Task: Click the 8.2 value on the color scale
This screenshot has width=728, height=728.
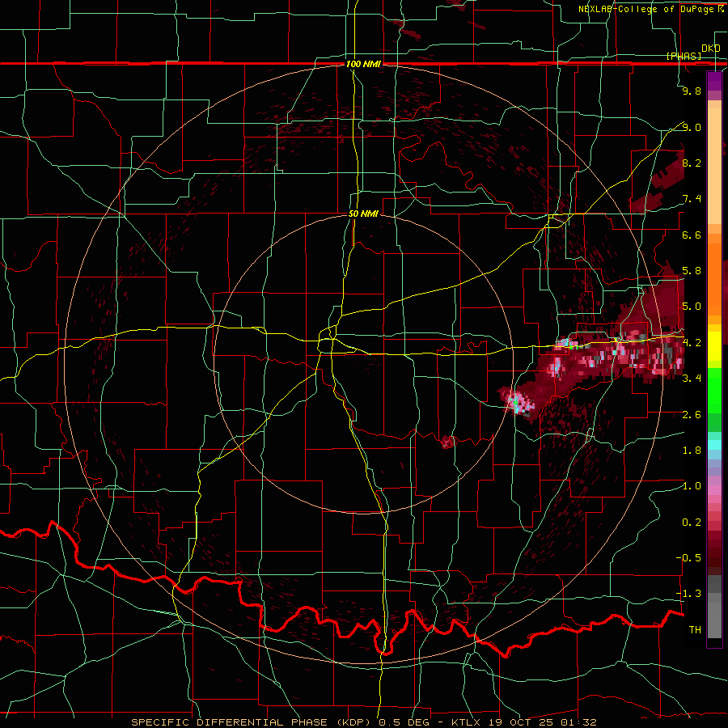Action: (692, 163)
